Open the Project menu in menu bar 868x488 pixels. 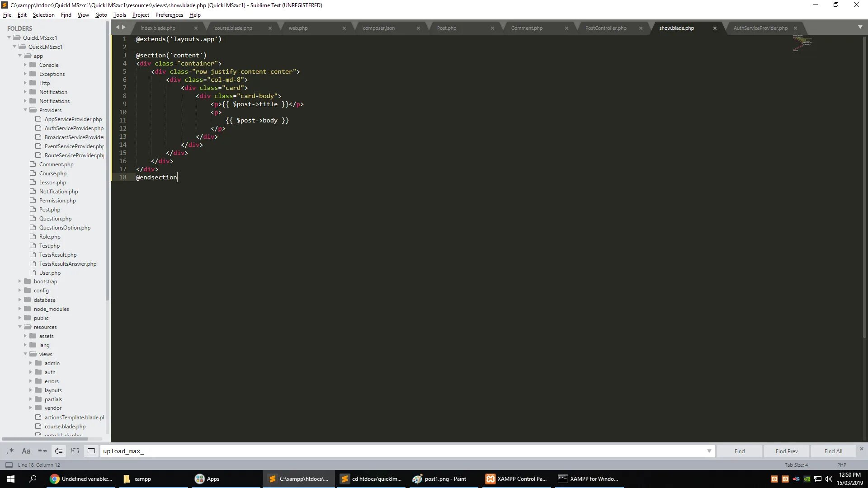click(141, 14)
